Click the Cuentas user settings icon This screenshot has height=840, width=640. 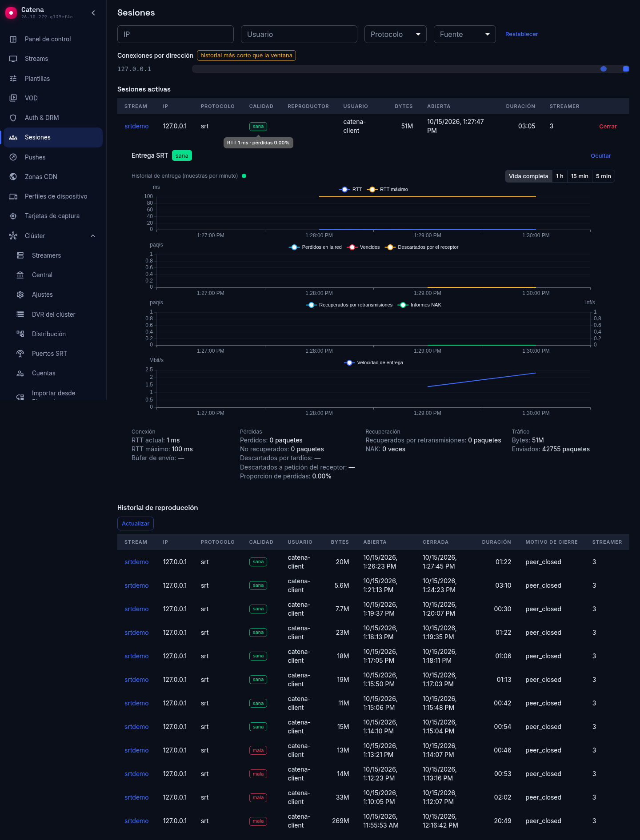coord(20,373)
